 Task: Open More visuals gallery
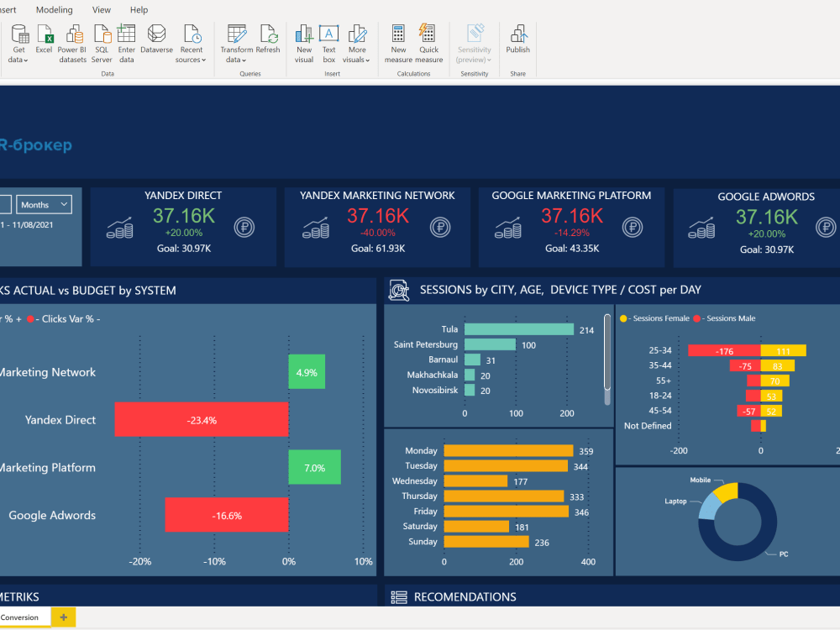pyautogui.click(x=357, y=44)
